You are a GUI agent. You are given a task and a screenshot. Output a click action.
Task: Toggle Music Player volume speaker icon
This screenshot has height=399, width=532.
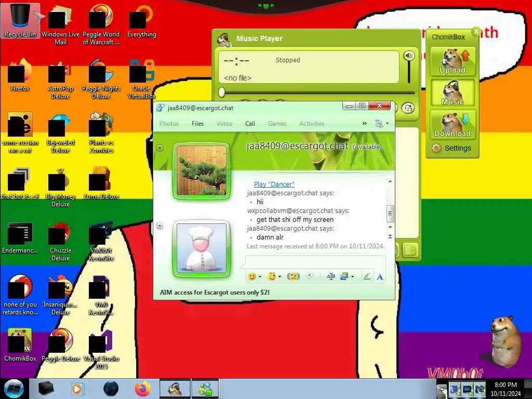(409, 56)
